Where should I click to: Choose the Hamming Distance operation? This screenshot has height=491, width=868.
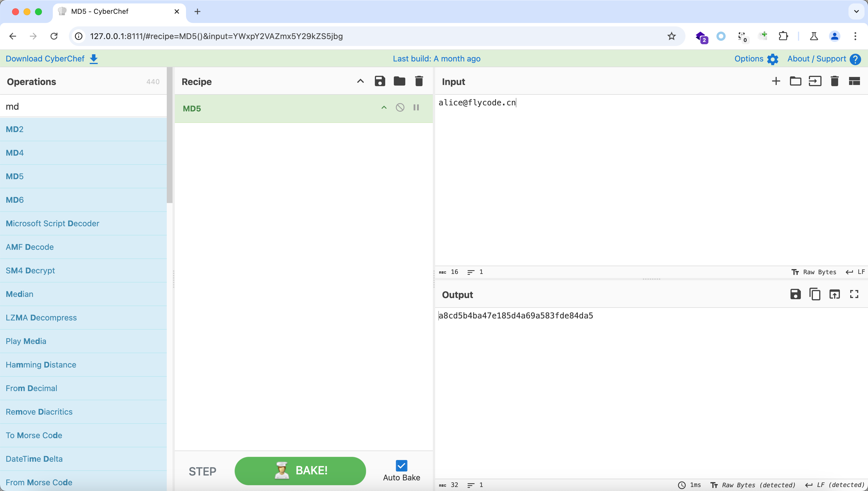tap(41, 365)
